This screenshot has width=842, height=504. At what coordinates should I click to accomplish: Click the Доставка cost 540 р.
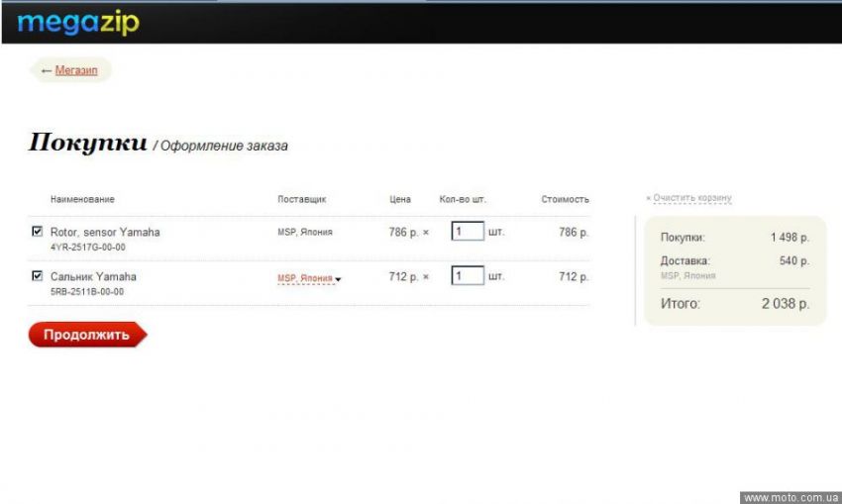[x=793, y=261]
